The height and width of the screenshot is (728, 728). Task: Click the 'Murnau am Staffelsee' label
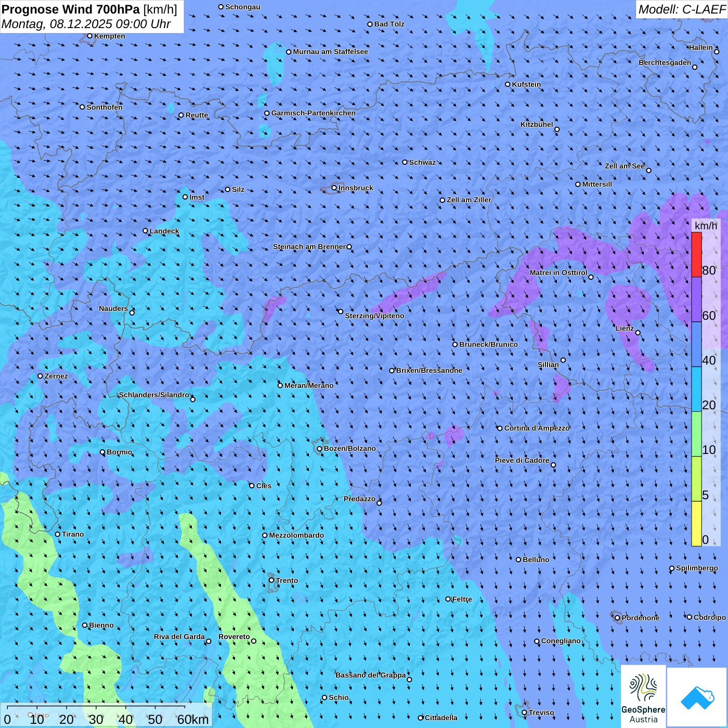[x=330, y=51]
